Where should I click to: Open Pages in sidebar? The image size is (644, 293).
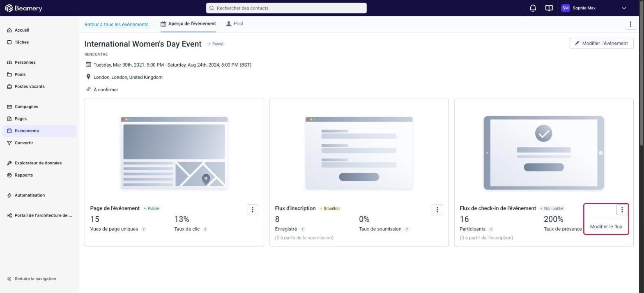39,119
